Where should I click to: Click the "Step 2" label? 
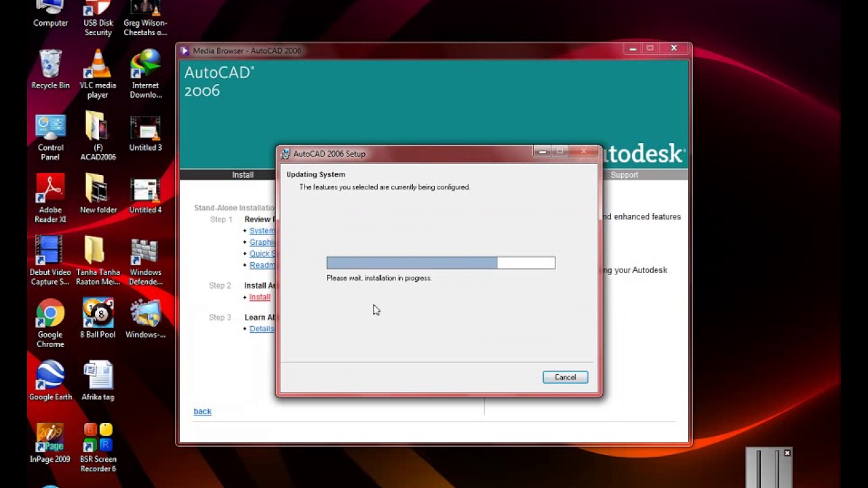click(220, 285)
